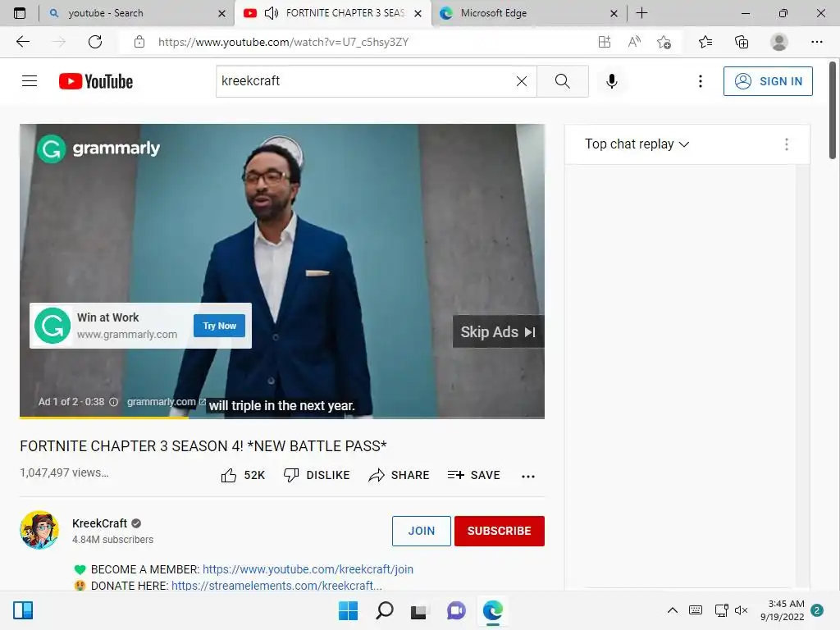The height and width of the screenshot is (630, 840).
Task: Open the YouTube hamburger guide menu
Action: 30,81
